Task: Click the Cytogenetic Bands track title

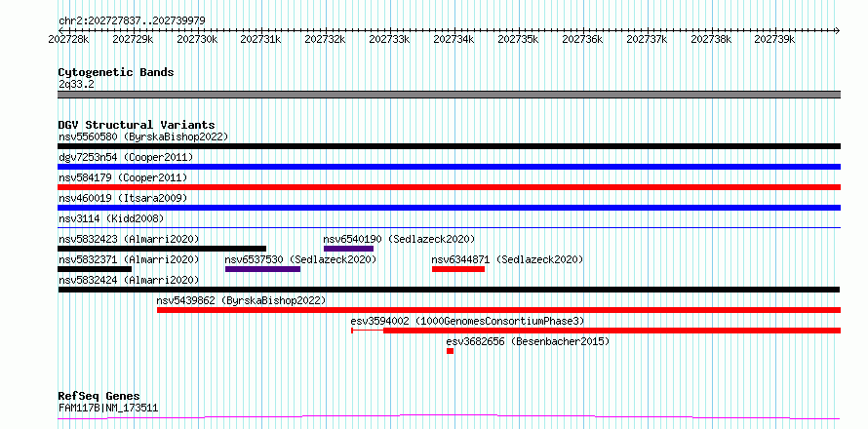Action: point(116,72)
